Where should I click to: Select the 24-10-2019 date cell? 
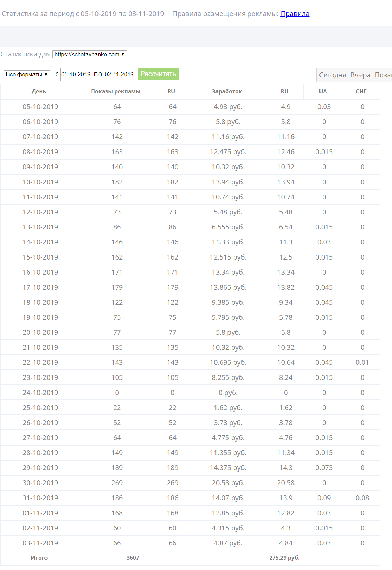[40, 393]
